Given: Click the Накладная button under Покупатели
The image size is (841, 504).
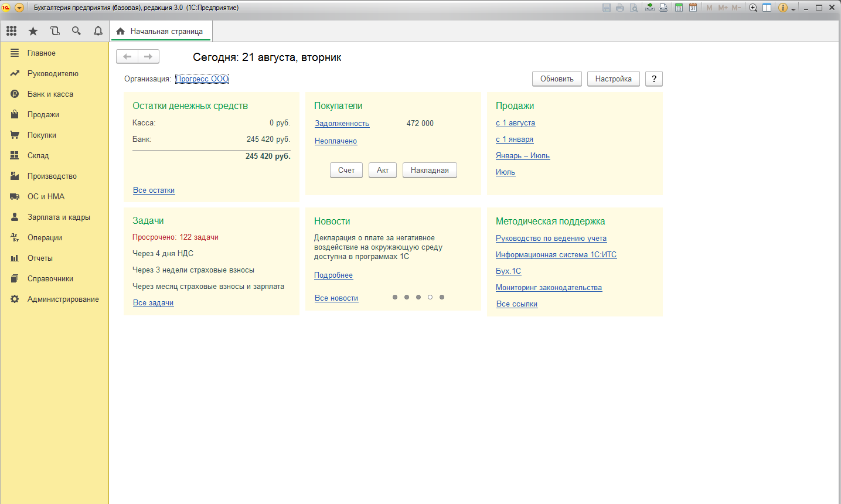Looking at the screenshot, I should [x=430, y=170].
